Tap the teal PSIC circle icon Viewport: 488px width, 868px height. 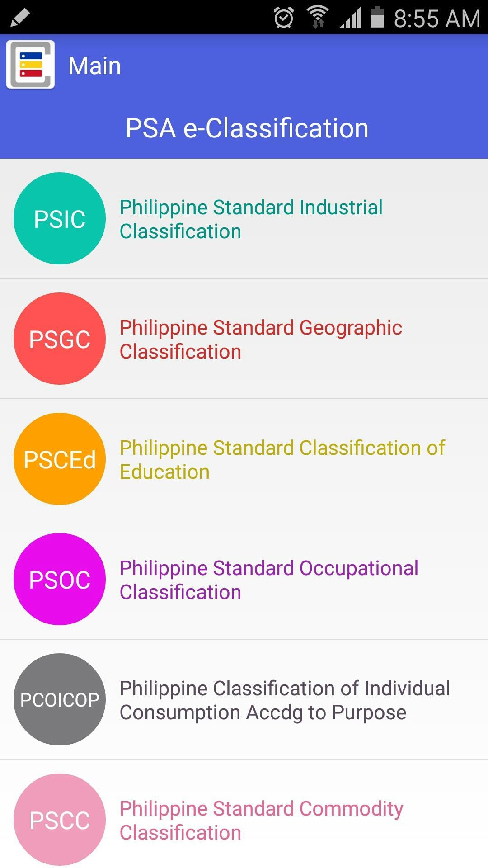click(60, 218)
